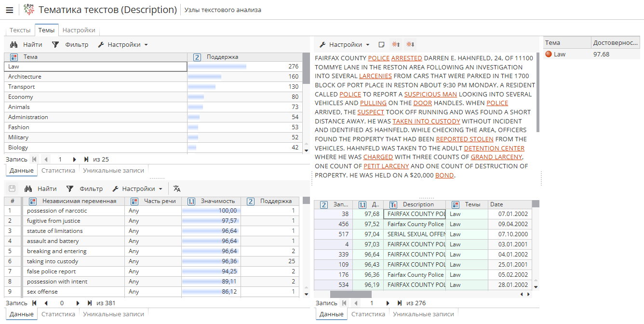Open Статистика tab under variables table

point(58,314)
